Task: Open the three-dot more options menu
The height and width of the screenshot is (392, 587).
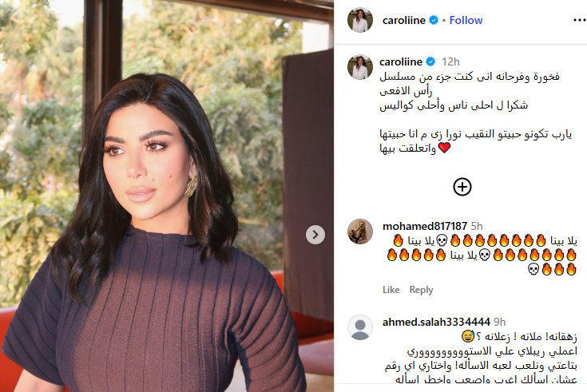Action: pyautogui.click(x=580, y=20)
